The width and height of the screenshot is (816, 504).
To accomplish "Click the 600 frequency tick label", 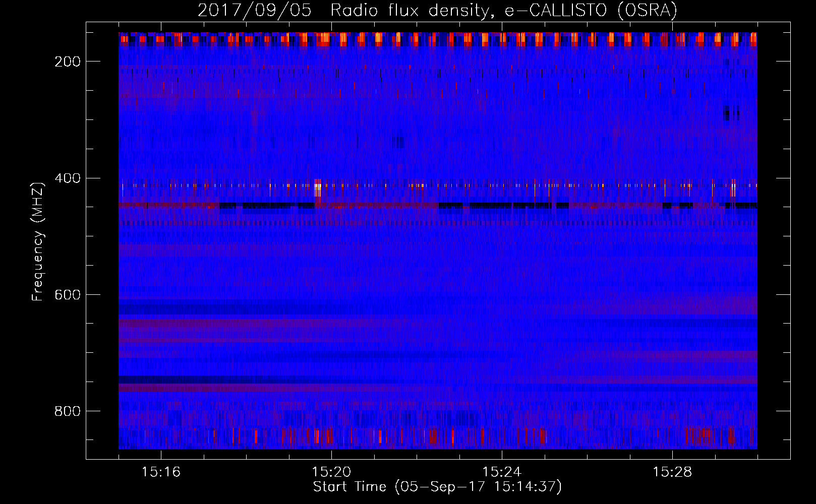I will (68, 295).
